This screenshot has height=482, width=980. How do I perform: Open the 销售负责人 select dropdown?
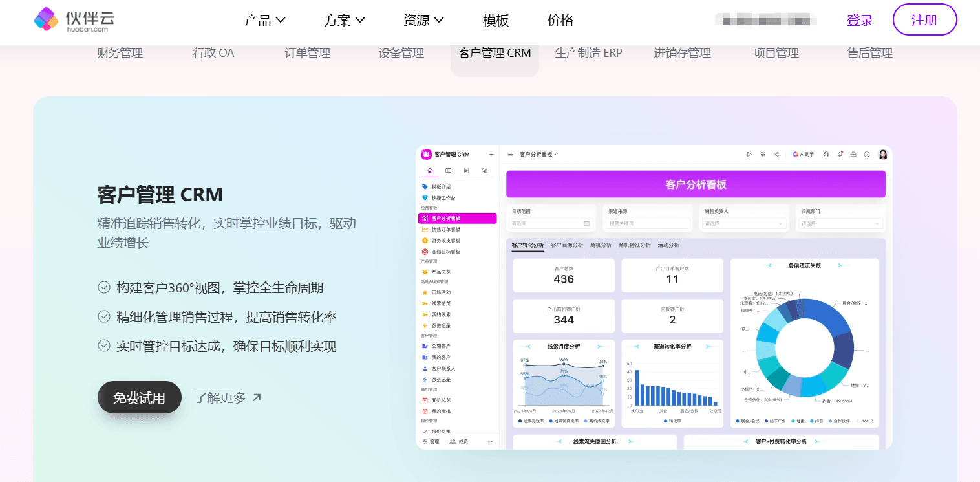(744, 223)
